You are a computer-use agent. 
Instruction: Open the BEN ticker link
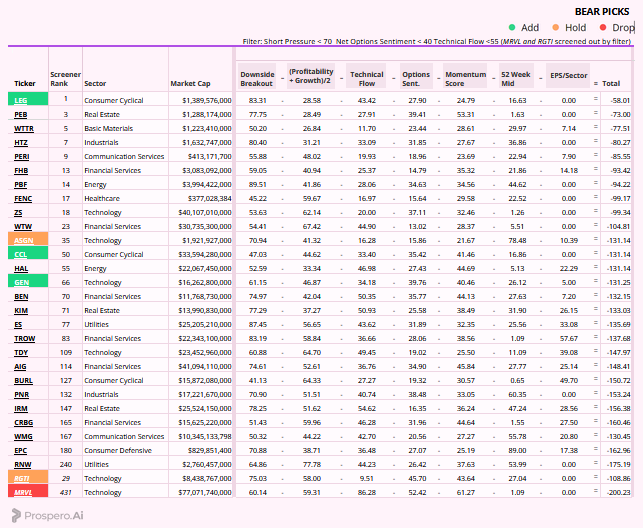(x=21, y=296)
